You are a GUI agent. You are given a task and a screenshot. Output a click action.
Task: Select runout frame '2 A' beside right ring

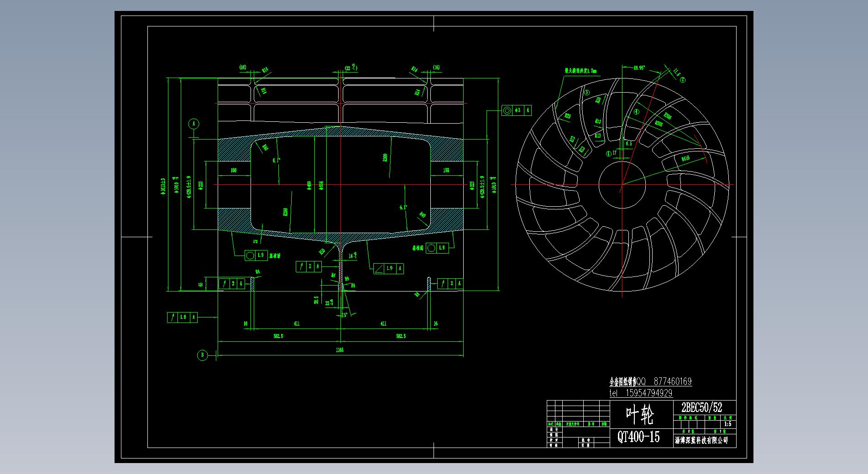450,284
